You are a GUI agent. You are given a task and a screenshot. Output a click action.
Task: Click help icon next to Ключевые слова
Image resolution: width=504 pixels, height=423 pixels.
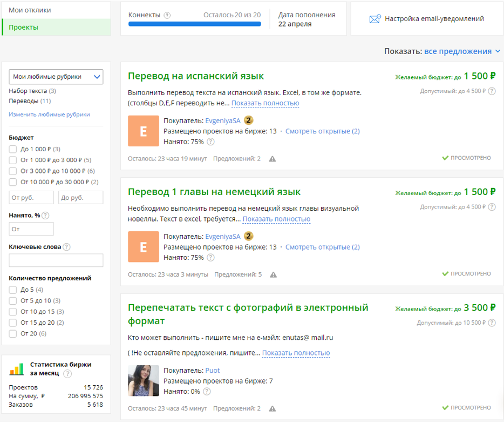coord(66,247)
